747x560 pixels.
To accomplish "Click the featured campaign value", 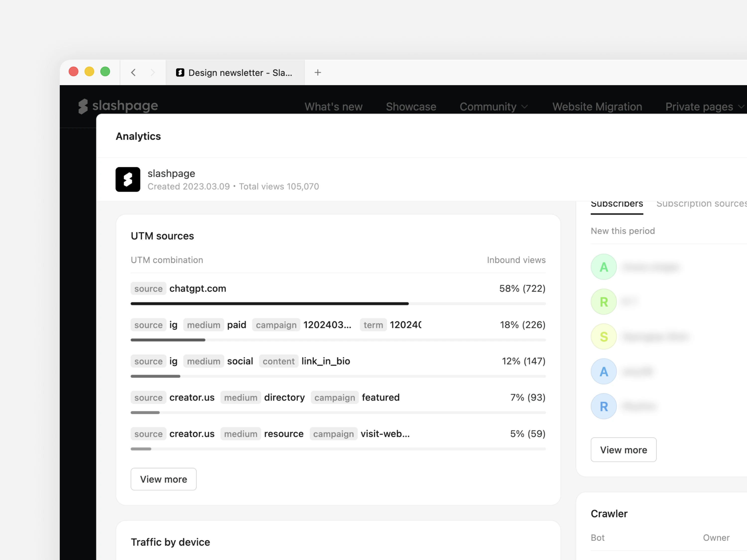I will click(380, 397).
